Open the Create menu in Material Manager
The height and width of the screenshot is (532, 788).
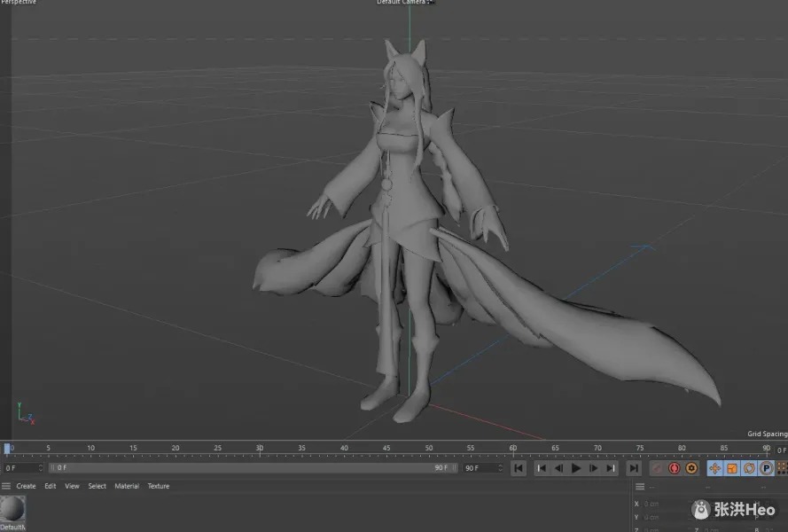(x=26, y=486)
